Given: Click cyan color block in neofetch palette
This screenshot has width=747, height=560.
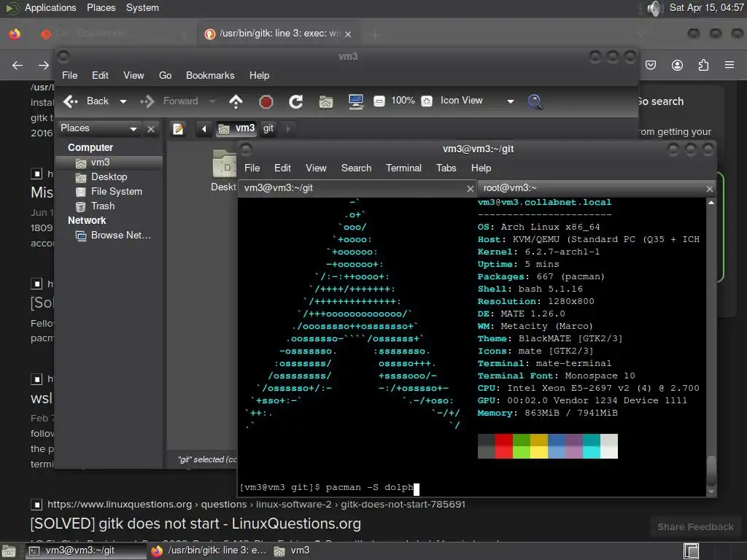Looking at the screenshot, I should pos(591,446).
